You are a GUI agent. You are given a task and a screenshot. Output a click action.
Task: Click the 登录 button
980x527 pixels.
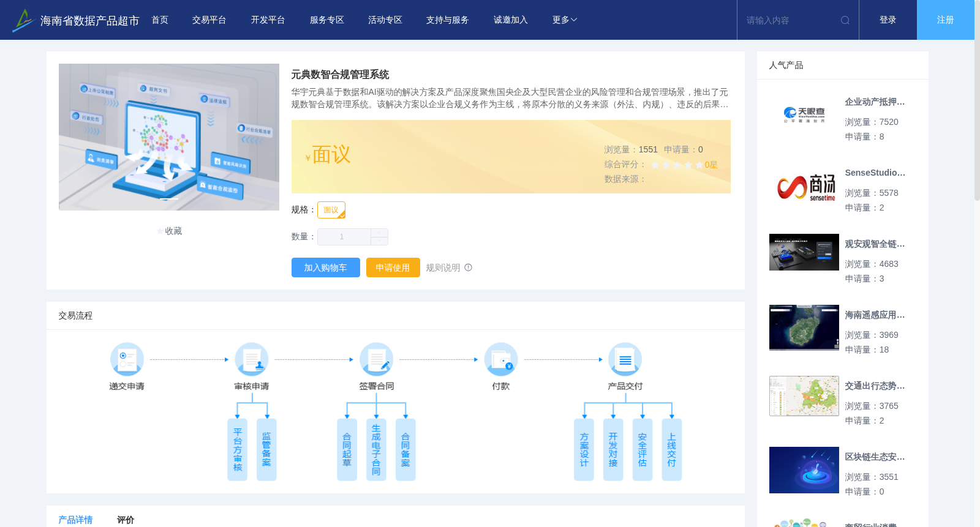pyautogui.click(x=888, y=20)
